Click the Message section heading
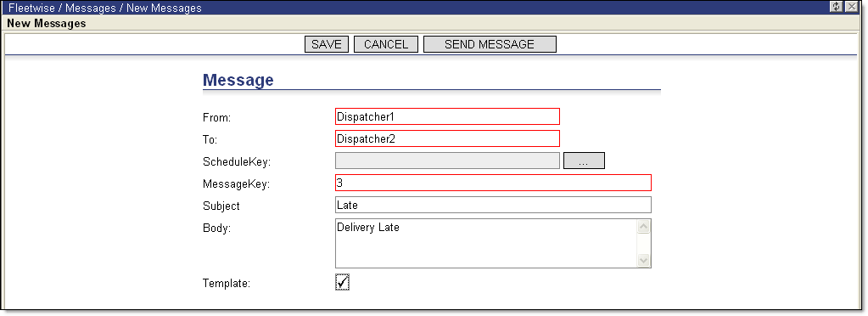This screenshot has height=316, width=868. click(238, 81)
